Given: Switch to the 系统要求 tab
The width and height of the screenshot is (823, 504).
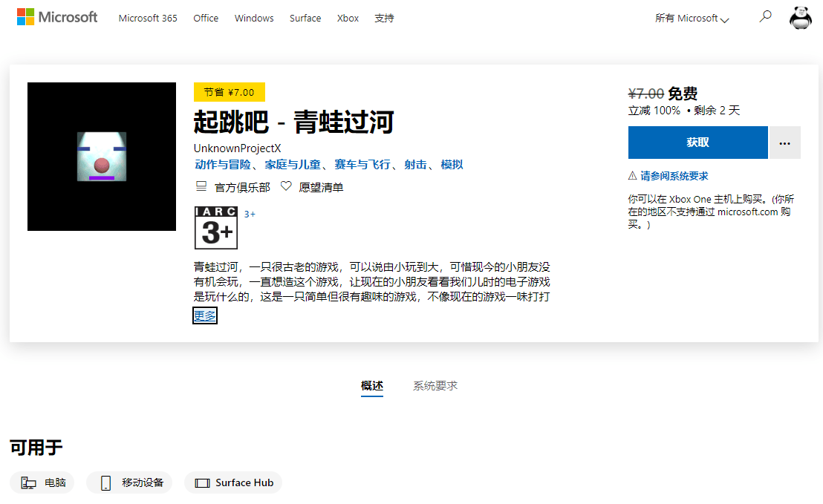Looking at the screenshot, I should pyautogui.click(x=435, y=386).
